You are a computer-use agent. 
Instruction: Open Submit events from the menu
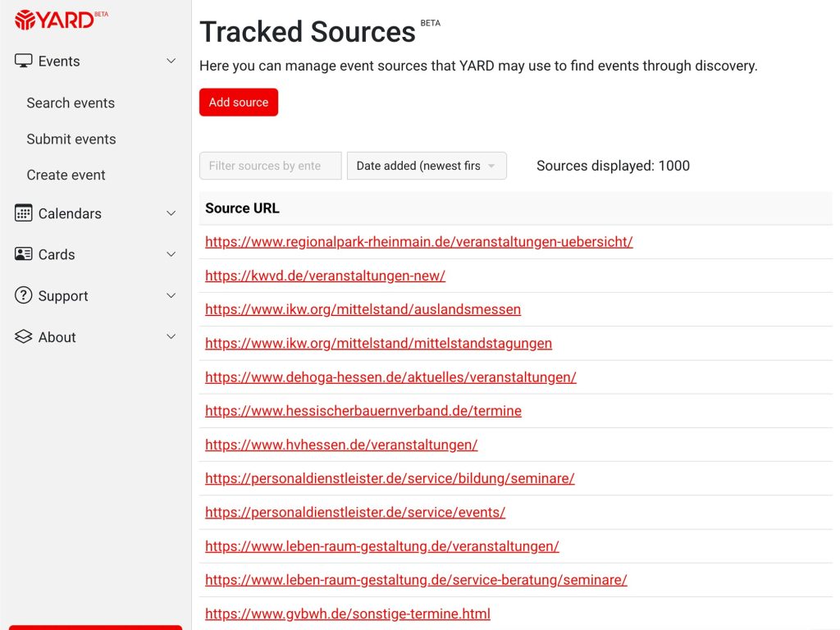click(x=71, y=139)
